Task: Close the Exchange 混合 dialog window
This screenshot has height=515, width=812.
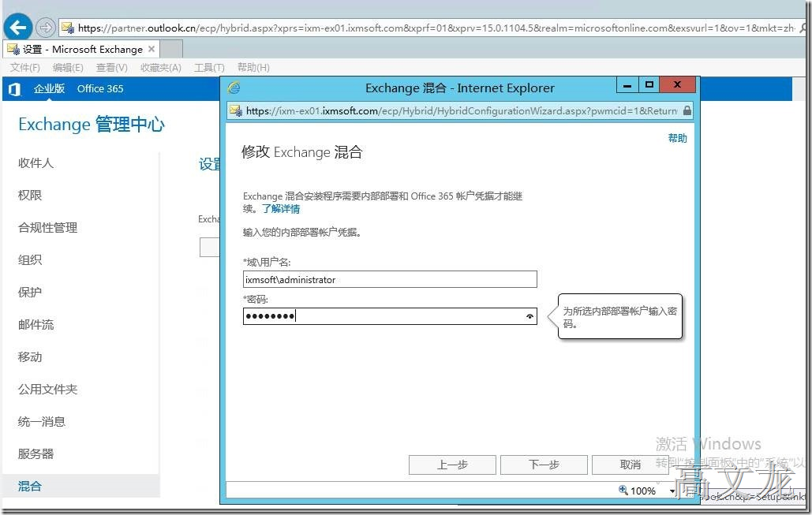Action: click(677, 85)
